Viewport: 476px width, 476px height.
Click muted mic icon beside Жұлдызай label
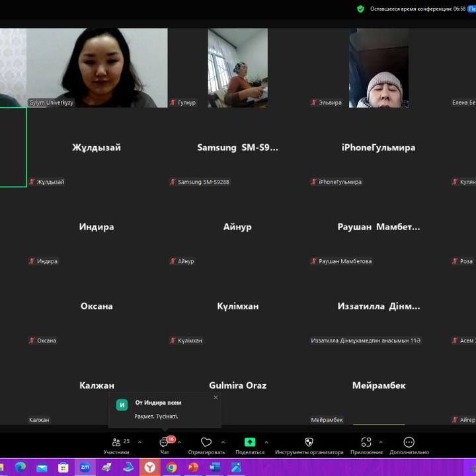click(x=32, y=182)
